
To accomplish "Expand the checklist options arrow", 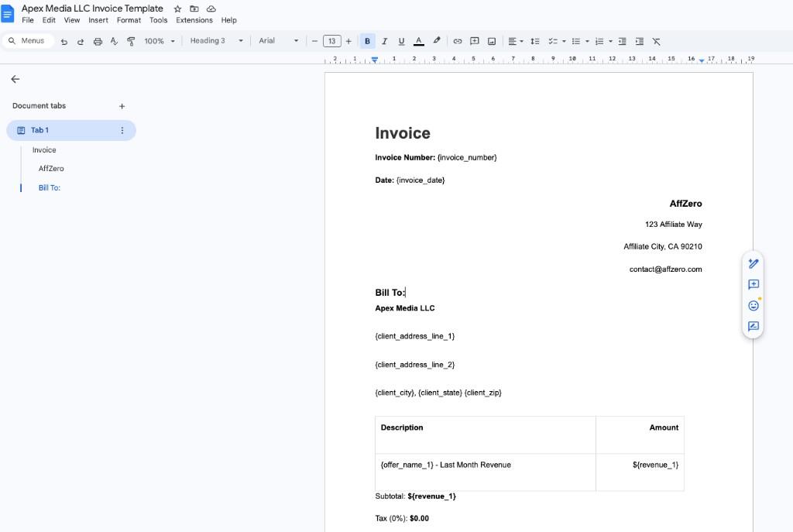I will (x=564, y=42).
